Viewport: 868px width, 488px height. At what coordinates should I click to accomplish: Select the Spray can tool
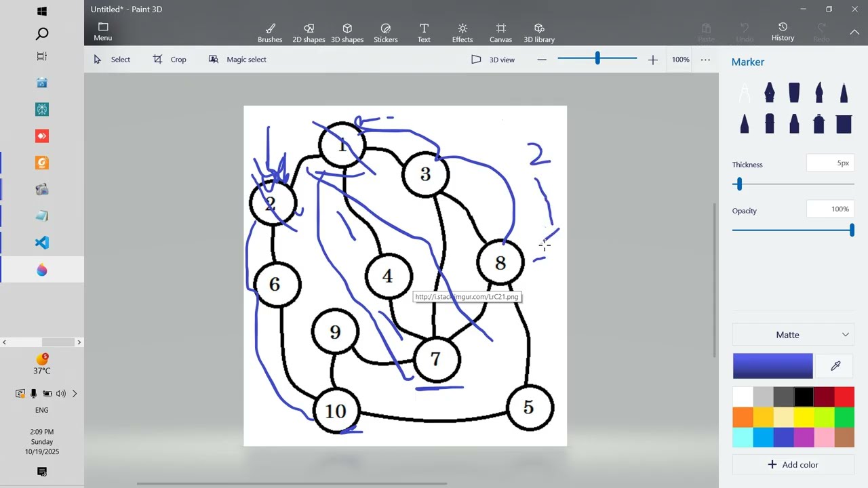(x=819, y=123)
